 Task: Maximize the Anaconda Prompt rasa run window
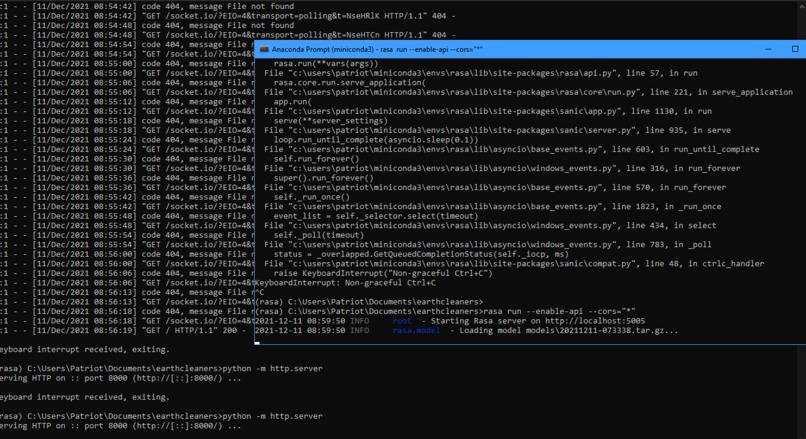[x=795, y=49]
